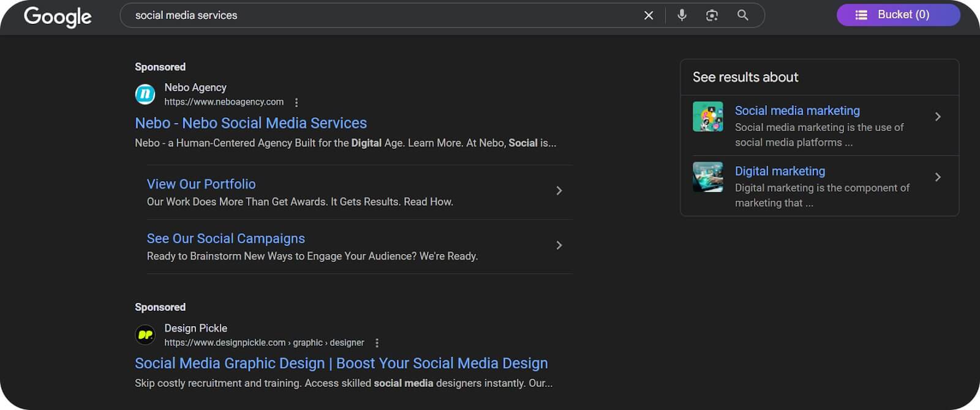
Task: Open Social media marketing topic link
Action: point(797,111)
